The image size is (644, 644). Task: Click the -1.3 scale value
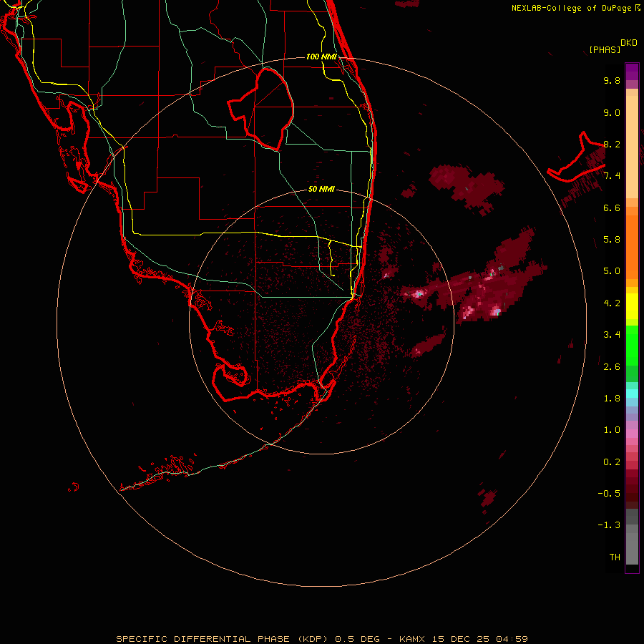pos(609,525)
